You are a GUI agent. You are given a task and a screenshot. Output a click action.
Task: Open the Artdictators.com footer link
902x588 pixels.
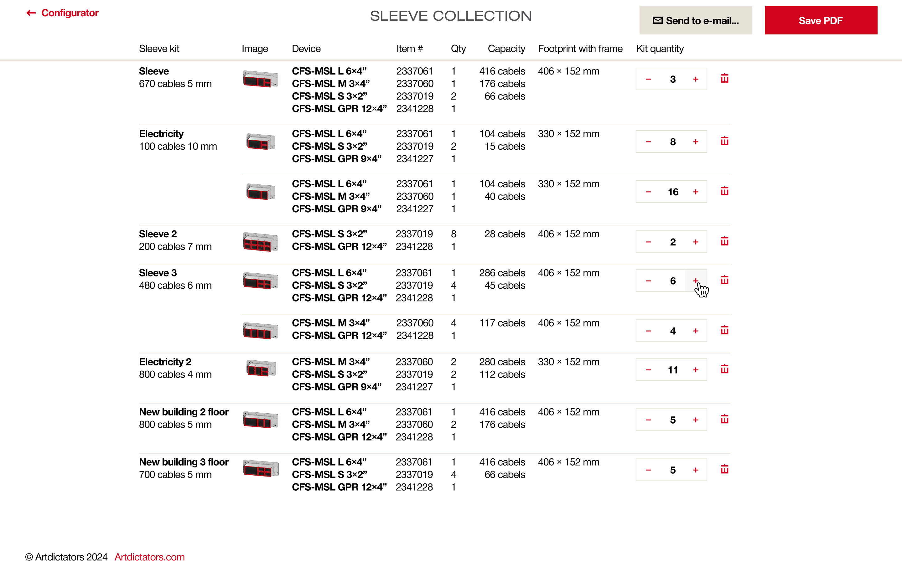pos(149,557)
